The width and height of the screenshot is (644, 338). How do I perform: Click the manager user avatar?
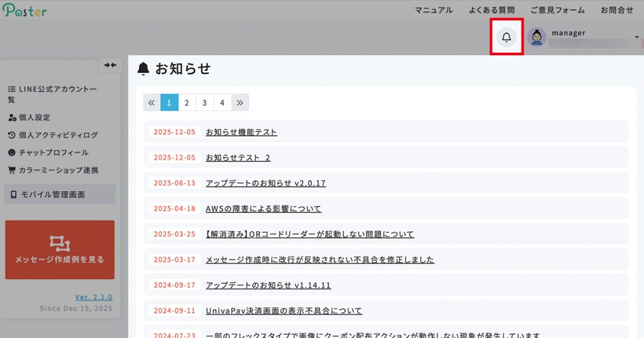pyautogui.click(x=536, y=38)
